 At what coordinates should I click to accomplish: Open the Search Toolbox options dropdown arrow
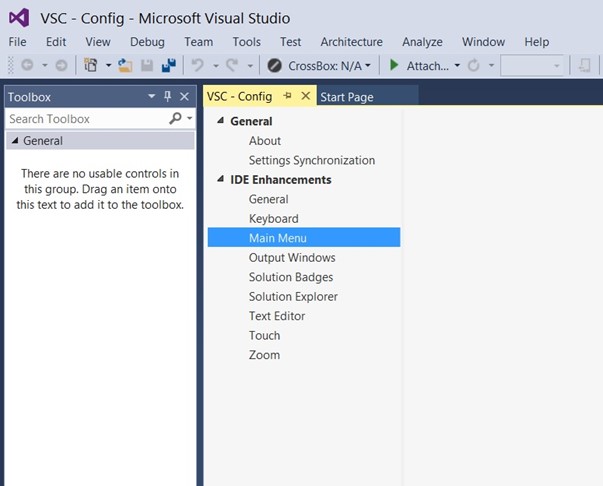190,118
